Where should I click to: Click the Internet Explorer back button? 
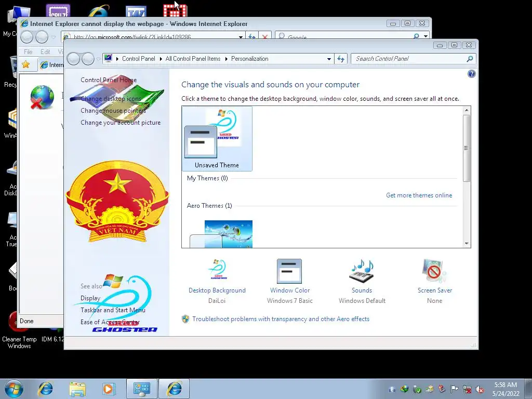[27, 37]
